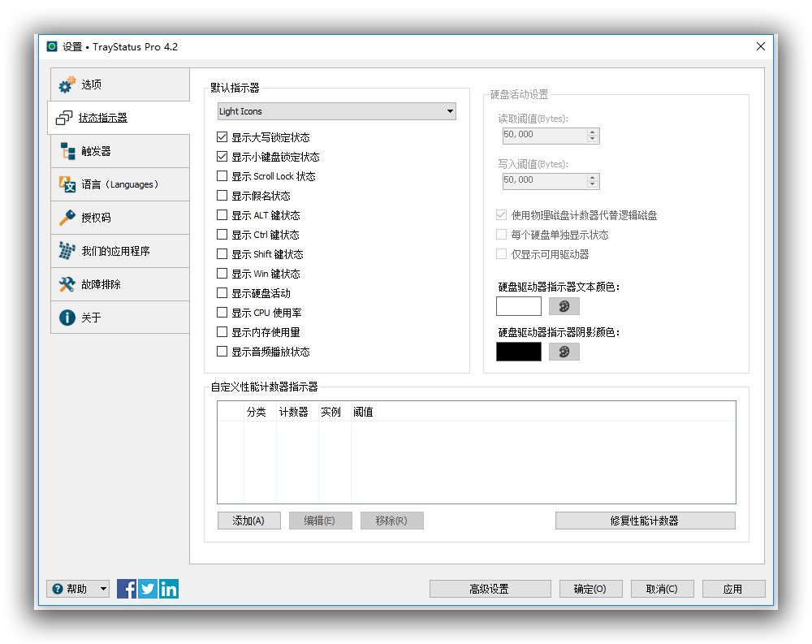The width and height of the screenshot is (812, 644).
Task: Click the 应用 button
Action: [x=734, y=589]
